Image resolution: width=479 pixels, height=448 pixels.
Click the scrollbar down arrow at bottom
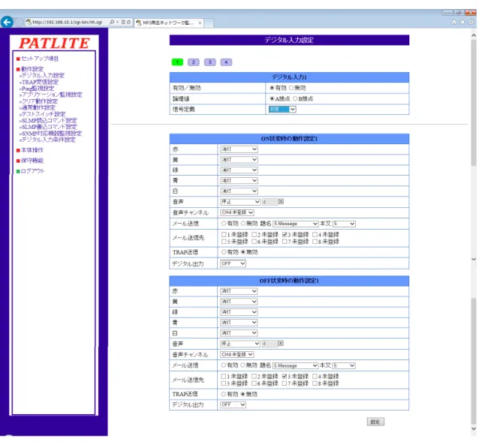click(474, 428)
